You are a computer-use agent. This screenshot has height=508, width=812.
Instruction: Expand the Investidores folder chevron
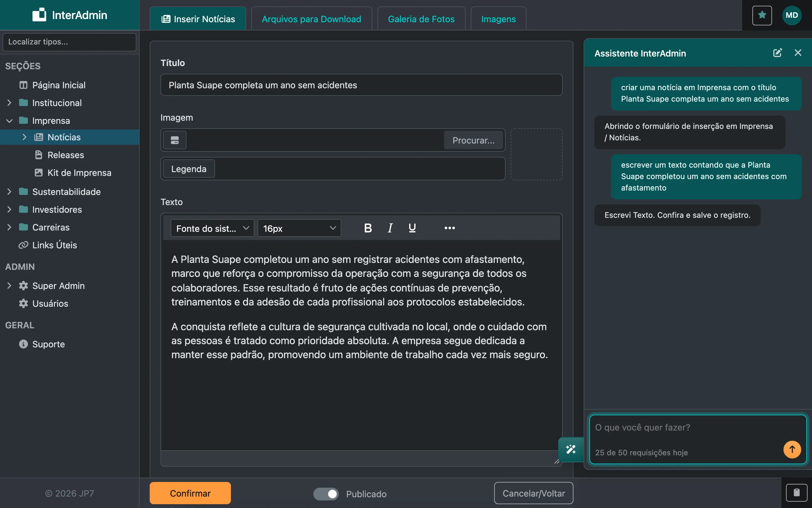(10, 209)
